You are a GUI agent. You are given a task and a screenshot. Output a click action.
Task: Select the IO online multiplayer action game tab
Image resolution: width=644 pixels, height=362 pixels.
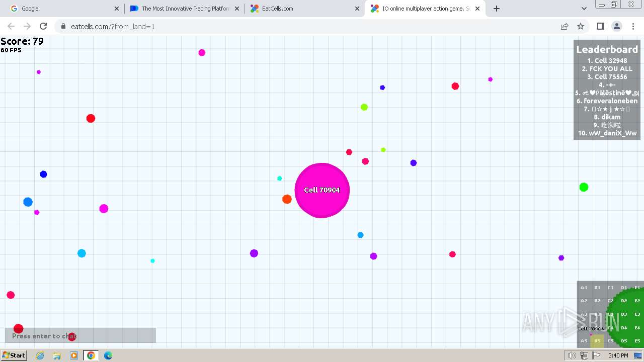click(x=425, y=9)
